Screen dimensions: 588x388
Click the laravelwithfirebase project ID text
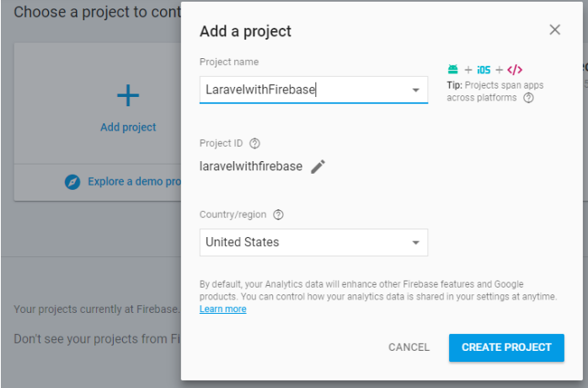click(x=251, y=166)
